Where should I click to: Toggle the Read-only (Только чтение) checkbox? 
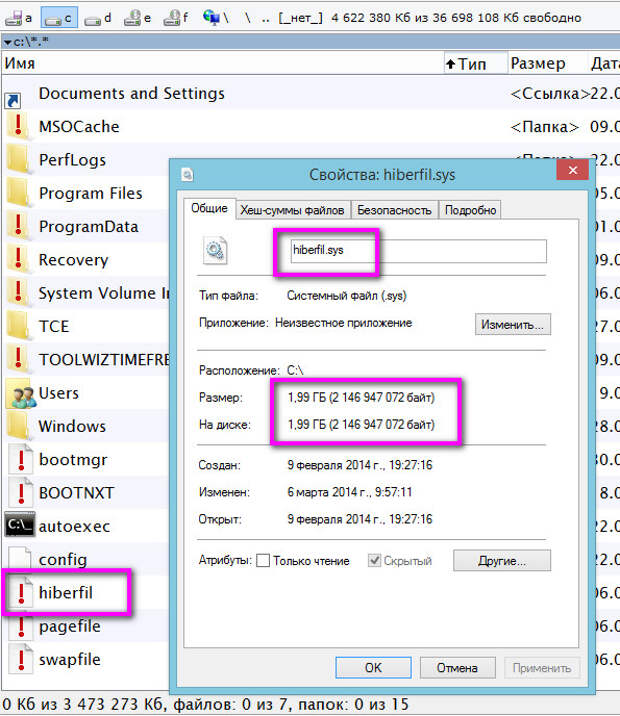pyautogui.click(x=263, y=561)
